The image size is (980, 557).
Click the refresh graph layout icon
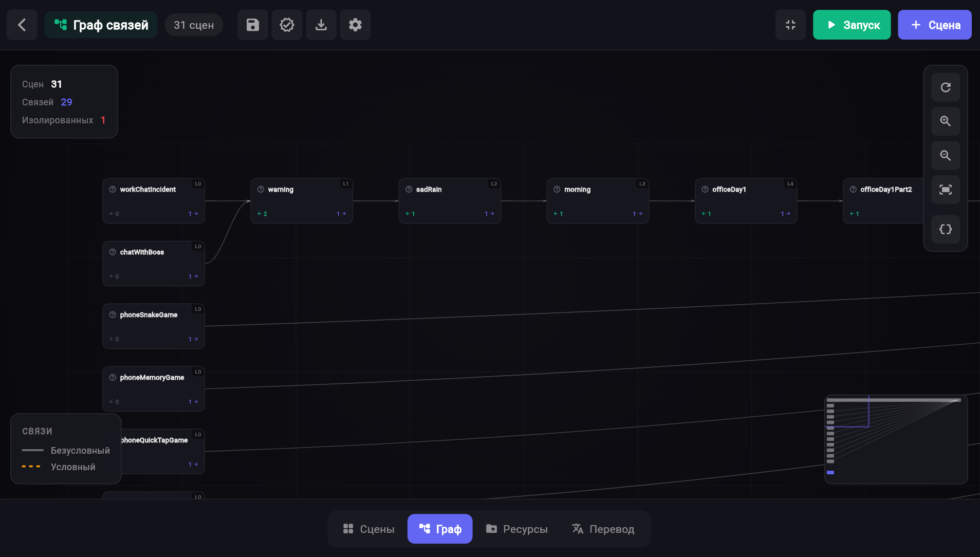946,87
